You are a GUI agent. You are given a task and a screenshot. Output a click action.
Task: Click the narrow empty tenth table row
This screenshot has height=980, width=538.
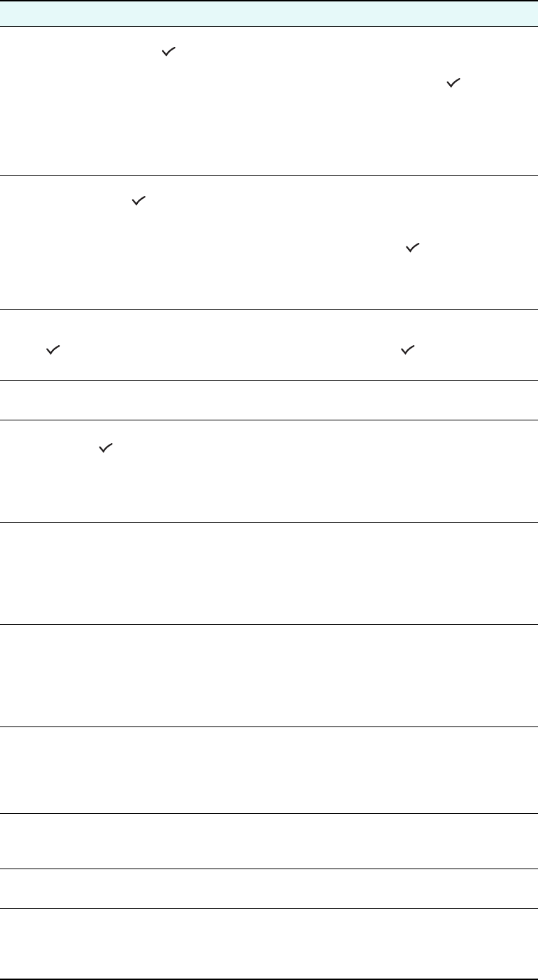(x=269, y=888)
